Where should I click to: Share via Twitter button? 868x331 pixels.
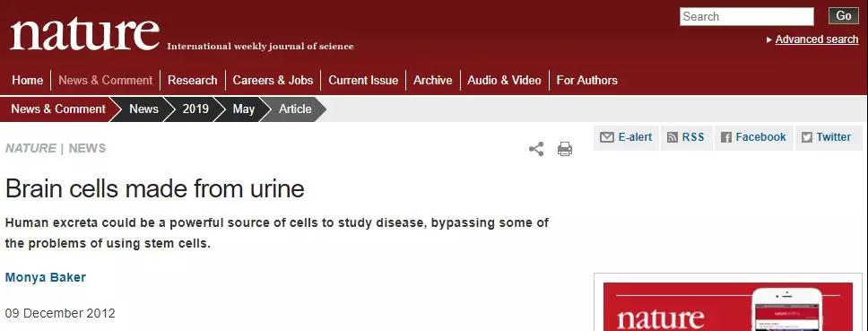829,137
